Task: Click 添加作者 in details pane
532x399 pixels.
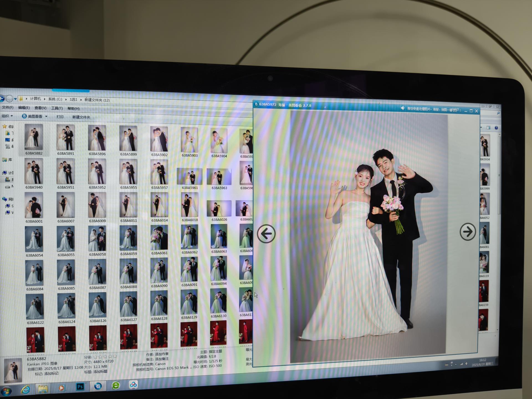Action: coord(162,354)
